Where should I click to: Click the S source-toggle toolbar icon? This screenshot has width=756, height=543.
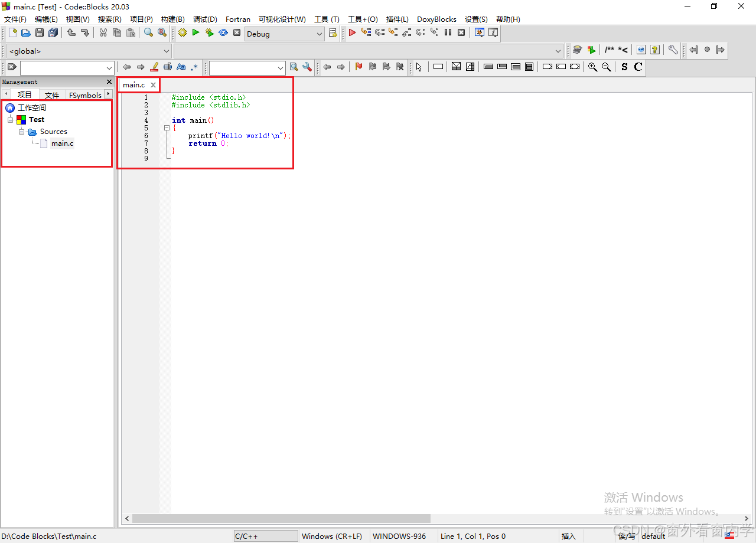pyautogui.click(x=625, y=67)
